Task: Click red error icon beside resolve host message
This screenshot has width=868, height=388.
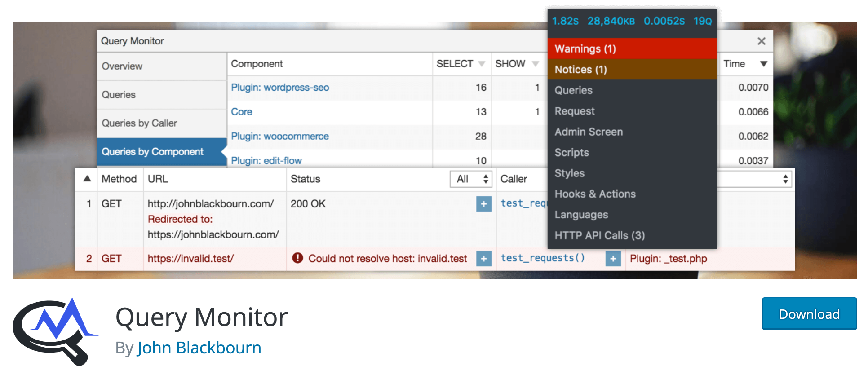Action: pyautogui.click(x=297, y=258)
